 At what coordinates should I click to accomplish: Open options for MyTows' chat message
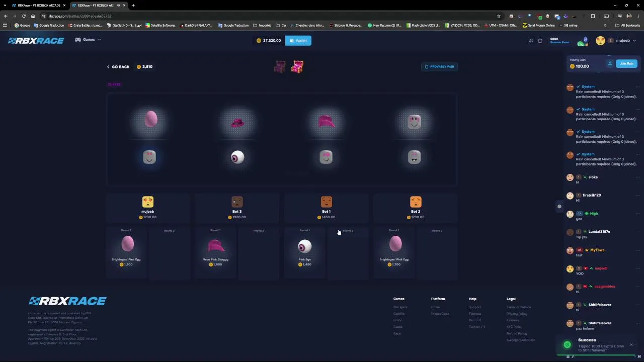637,250
